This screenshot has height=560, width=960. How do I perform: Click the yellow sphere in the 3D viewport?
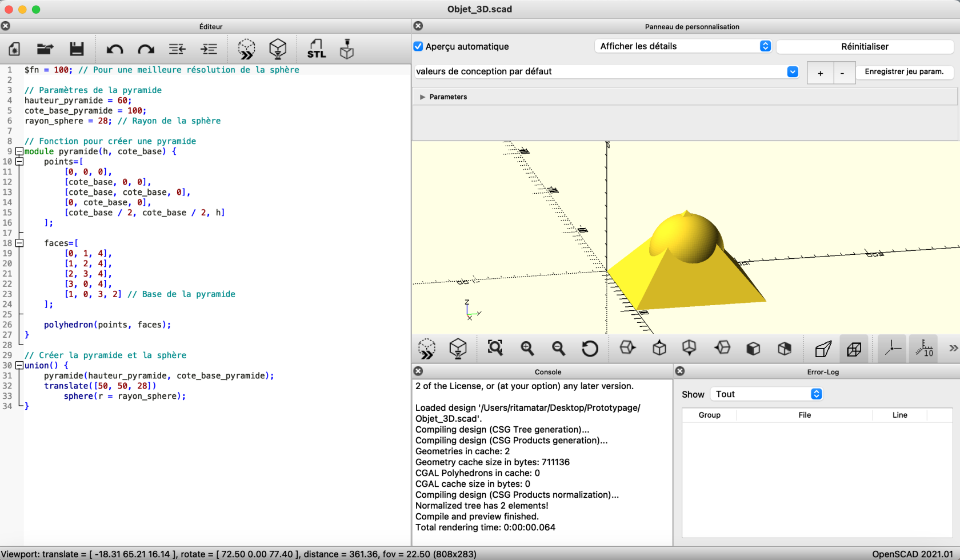[x=686, y=237]
